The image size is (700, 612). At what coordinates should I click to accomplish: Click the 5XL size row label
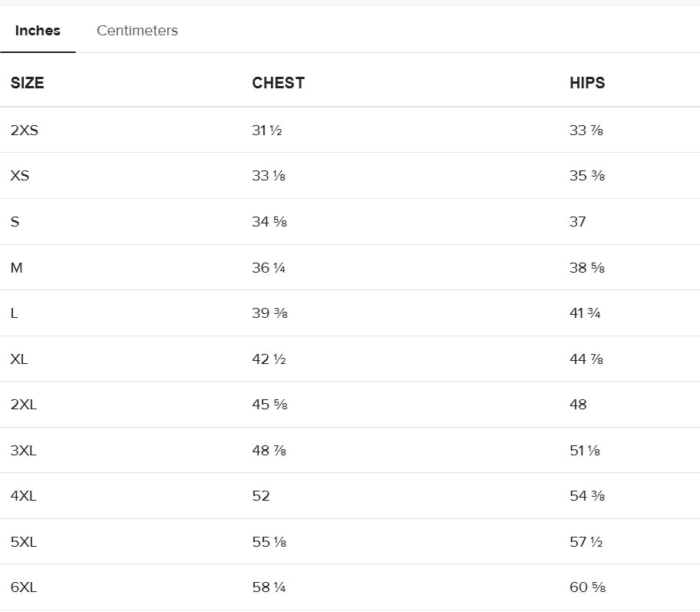[24, 542]
